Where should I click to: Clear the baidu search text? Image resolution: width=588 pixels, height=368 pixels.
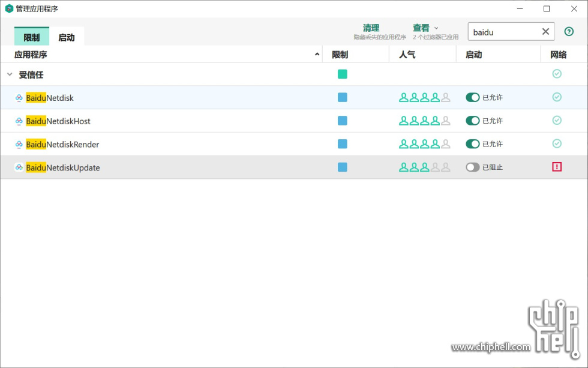tap(545, 31)
